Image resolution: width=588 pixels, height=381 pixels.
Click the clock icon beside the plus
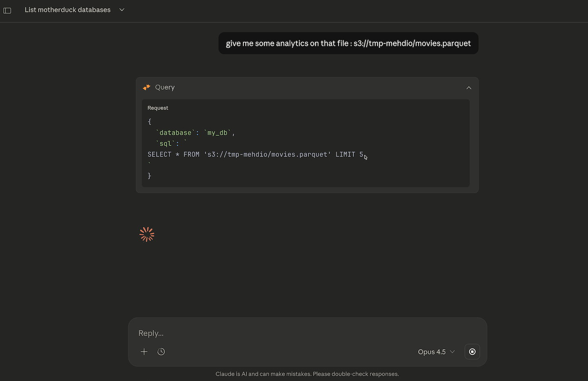click(x=161, y=352)
